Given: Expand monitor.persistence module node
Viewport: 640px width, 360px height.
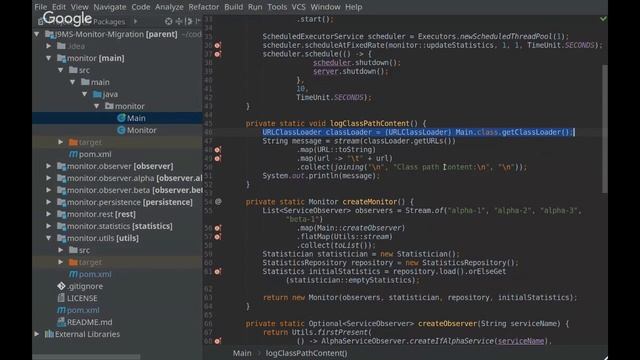Looking at the screenshot, I should click(49, 202).
